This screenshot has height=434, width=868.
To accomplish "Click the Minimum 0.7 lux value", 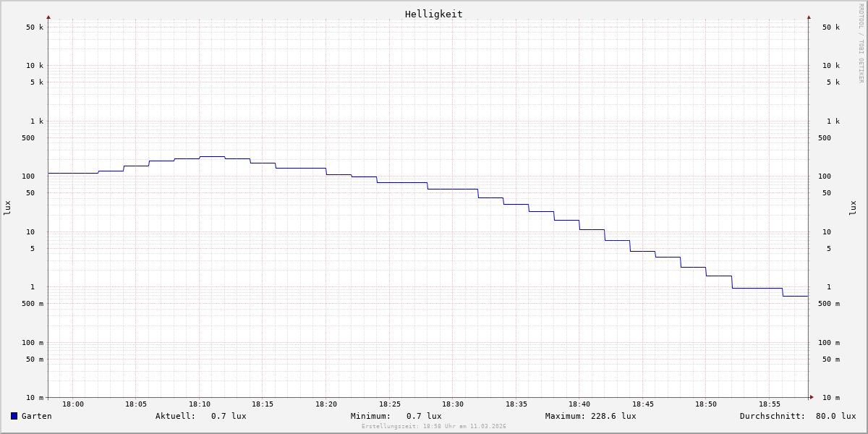I will 424,416.
